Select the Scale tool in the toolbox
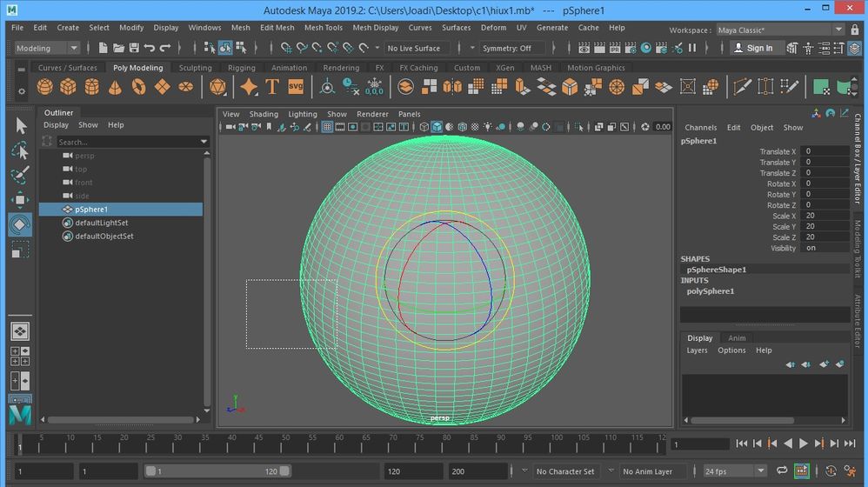Image resolution: width=868 pixels, height=487 pixels. pyautogui.click(x=20, y=250)
